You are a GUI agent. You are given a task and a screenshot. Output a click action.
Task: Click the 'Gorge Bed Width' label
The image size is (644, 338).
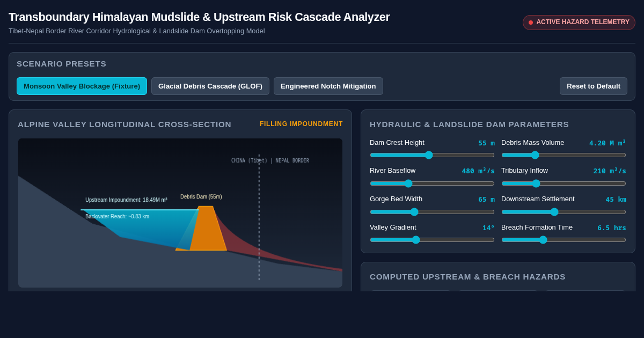(396, 199)
